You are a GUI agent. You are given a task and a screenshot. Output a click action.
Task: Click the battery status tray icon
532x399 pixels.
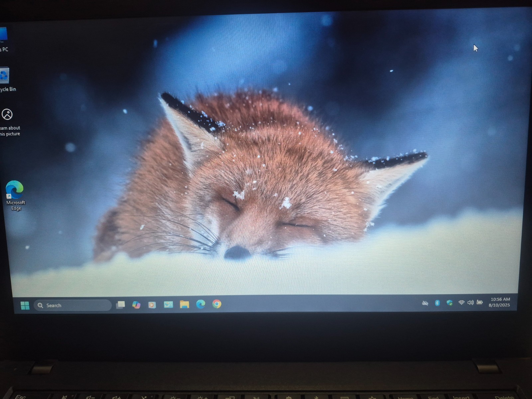coord(479,302)
